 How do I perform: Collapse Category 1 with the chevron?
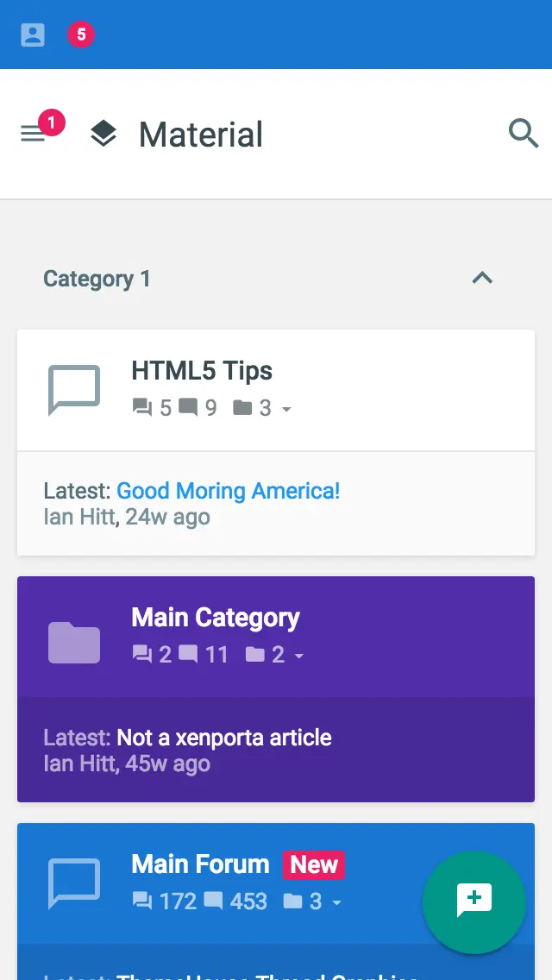pyautogui.click(x=482, y=278)
